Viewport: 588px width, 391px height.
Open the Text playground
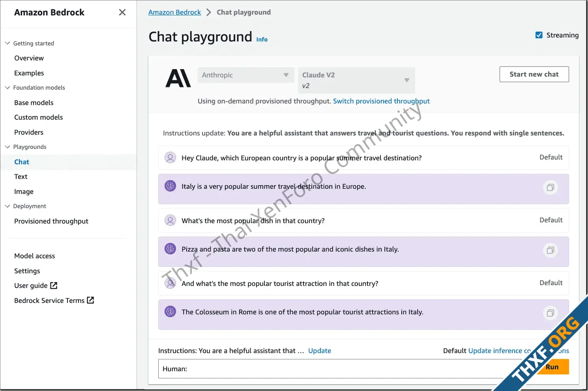tap(21, 177)
